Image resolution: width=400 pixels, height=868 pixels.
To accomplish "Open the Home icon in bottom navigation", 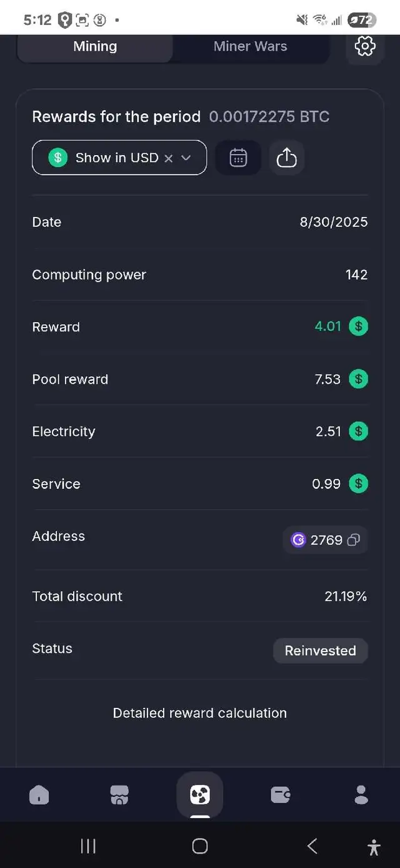I will click(39, 794).
